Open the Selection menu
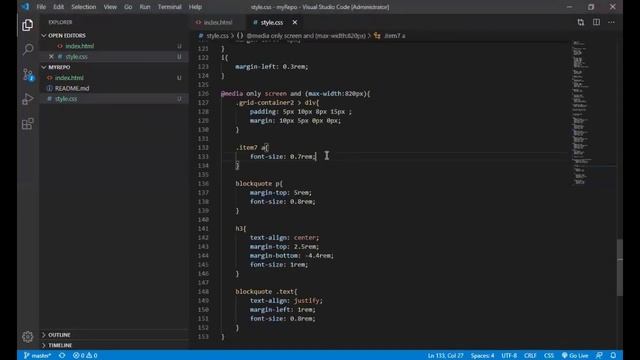 pyautogui.click(x=84, y=7)
